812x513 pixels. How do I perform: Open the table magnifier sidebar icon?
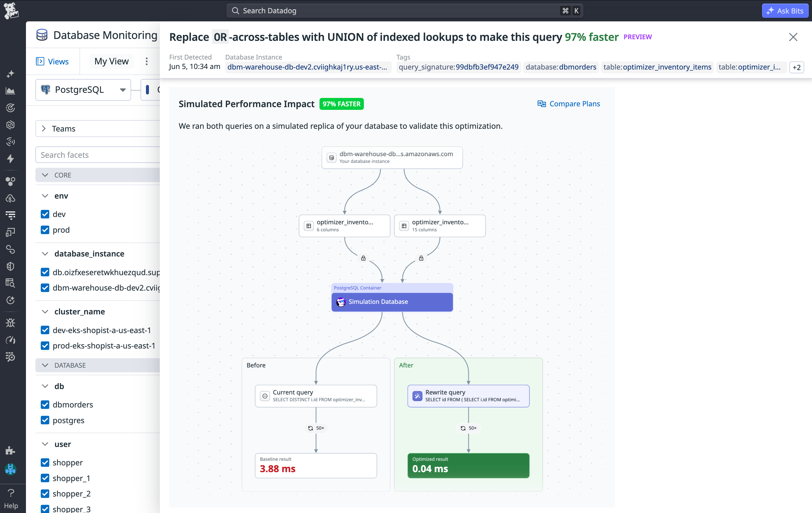[11, 283]
